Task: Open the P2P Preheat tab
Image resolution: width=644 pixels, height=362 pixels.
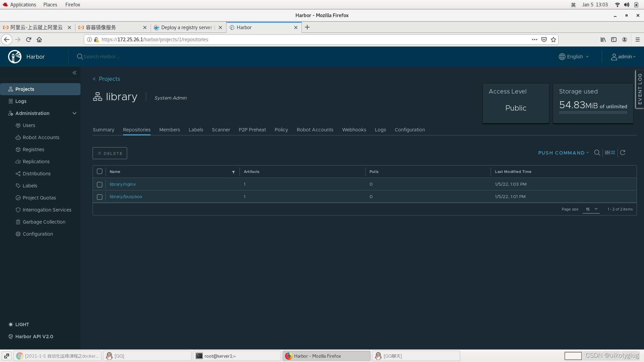Action: 252,130
